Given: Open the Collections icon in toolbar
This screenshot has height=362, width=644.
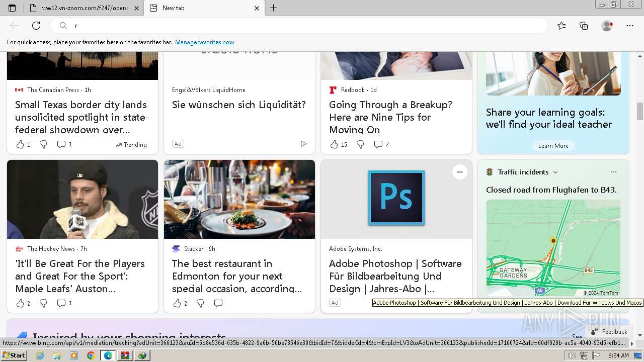Looking at the screenshot, I should (x=584, y=26).
